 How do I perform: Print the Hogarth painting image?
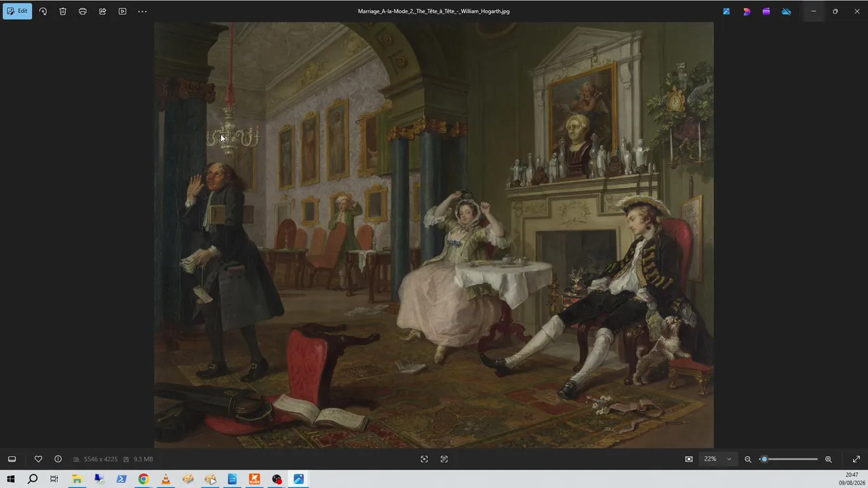tap(83, 12)
